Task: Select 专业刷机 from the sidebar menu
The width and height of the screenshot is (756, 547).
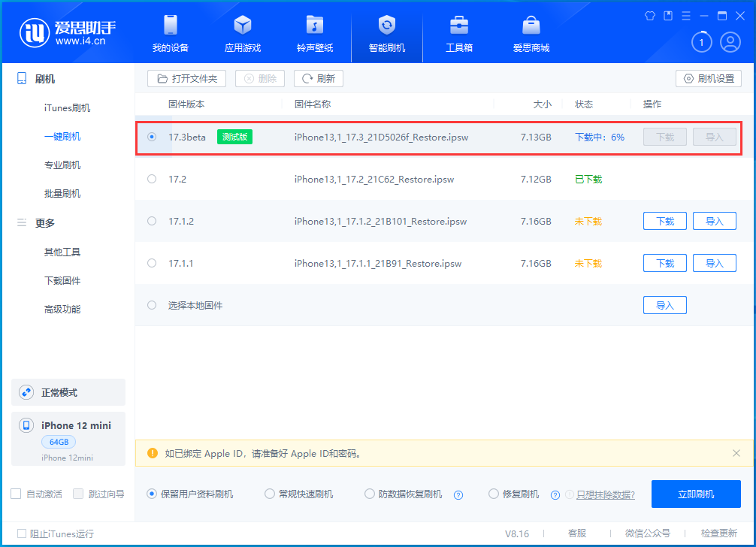Action: coord(62,165)
